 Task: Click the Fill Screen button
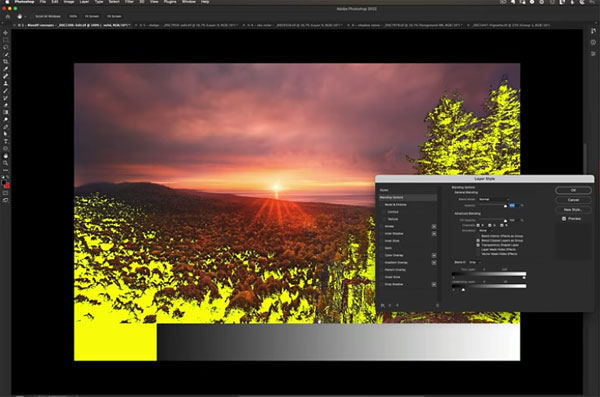click(x=114, y=16)
